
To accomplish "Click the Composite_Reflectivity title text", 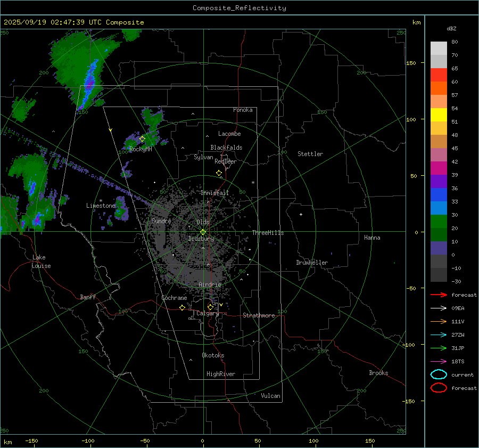I will point(239,8).
